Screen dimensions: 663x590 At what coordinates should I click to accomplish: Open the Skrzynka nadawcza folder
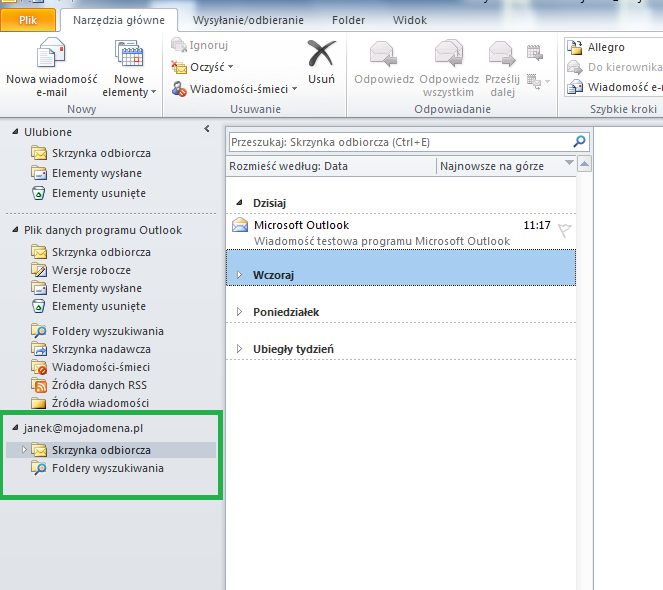(x=101, y=349)
